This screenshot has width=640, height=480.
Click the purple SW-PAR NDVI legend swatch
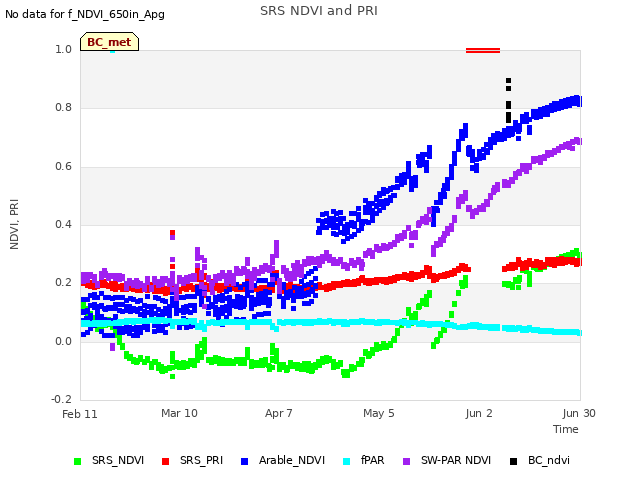407,461
